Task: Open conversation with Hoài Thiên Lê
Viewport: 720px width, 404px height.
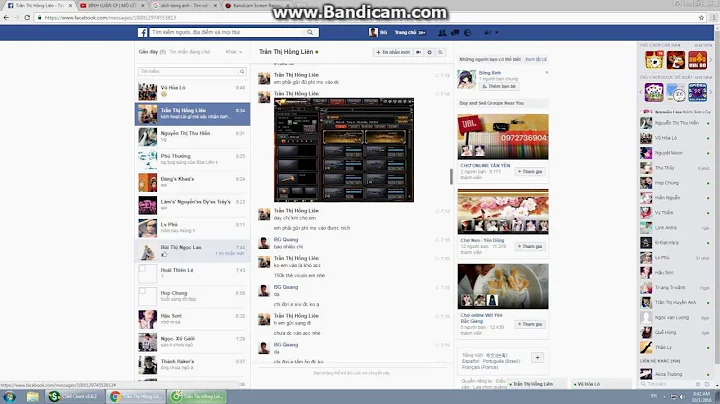Action: pos(192,274)
